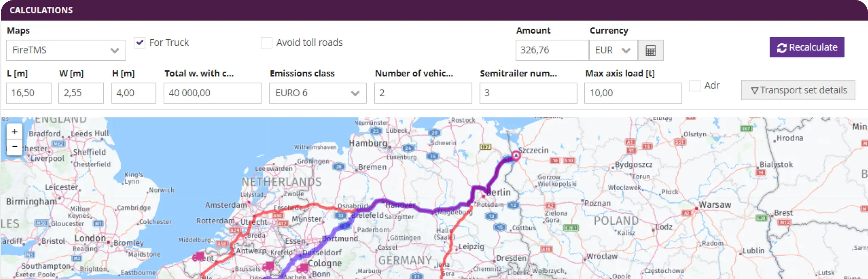The height and width of the screenshot is (279, 868).
Task: Click the truck icon near Cologne
Action: [x=302, y=268]
